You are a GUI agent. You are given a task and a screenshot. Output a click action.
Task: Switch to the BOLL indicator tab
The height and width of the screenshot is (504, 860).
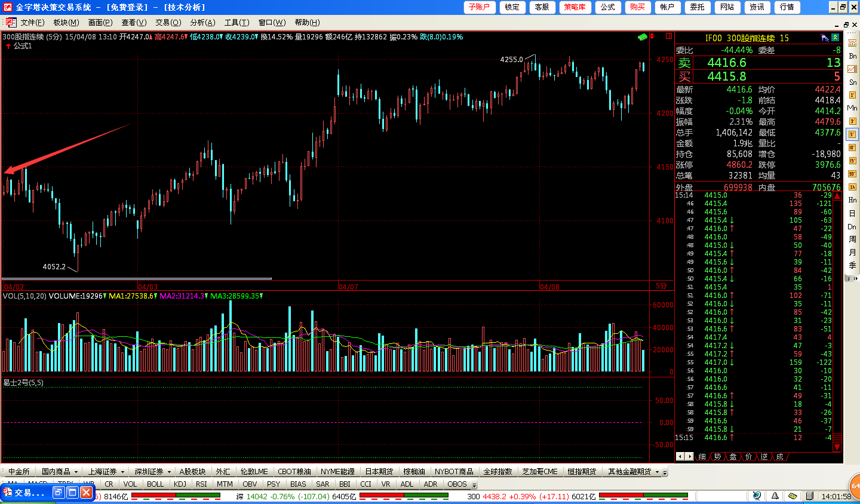[x=155, y=484]
